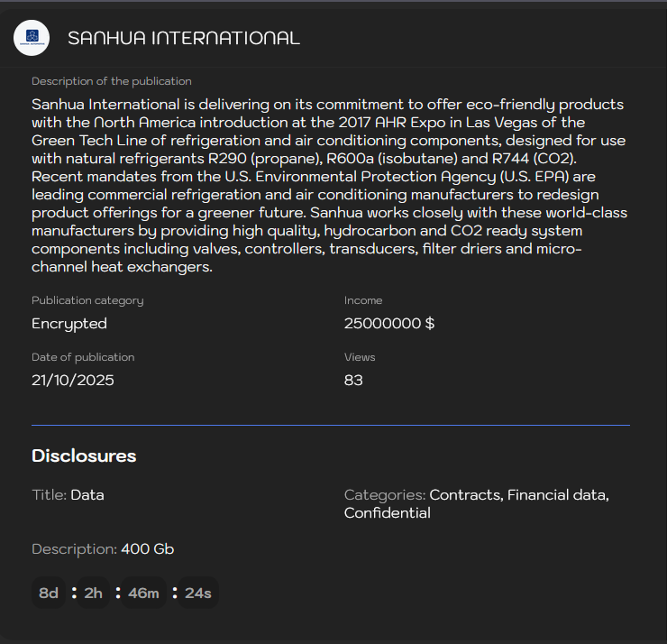Click the 24s countdown seconds box
Screen dimensions: 667x644
pos(197,593)
